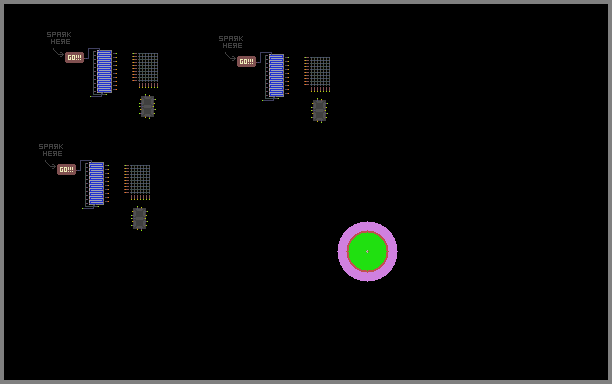The image size is (612, 384).
Task: Select the blue stacked block in the top-left circuit
Action: click(104, 71)
